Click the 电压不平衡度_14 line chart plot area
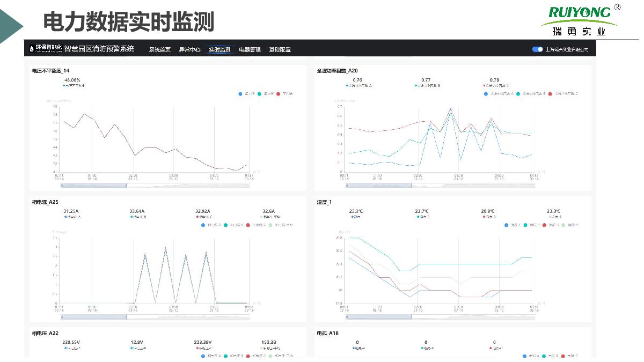 (x=155, y=138)
